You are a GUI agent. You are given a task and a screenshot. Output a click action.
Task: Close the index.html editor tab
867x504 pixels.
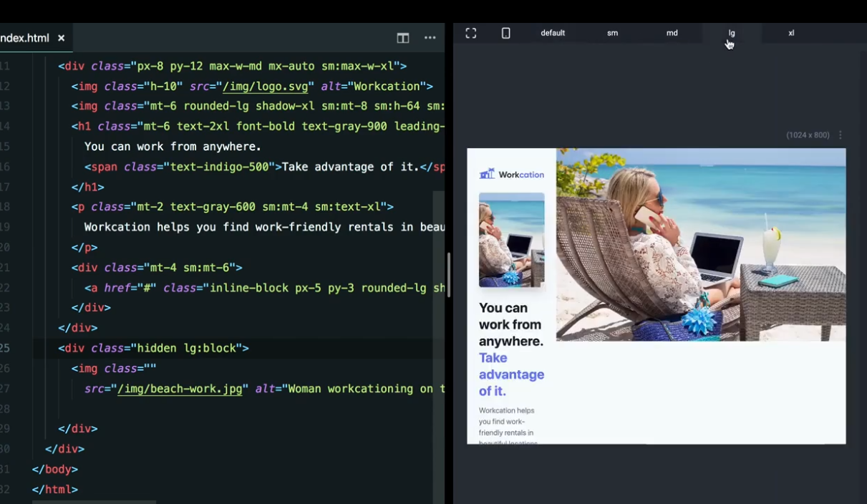[x=61, y=38]
